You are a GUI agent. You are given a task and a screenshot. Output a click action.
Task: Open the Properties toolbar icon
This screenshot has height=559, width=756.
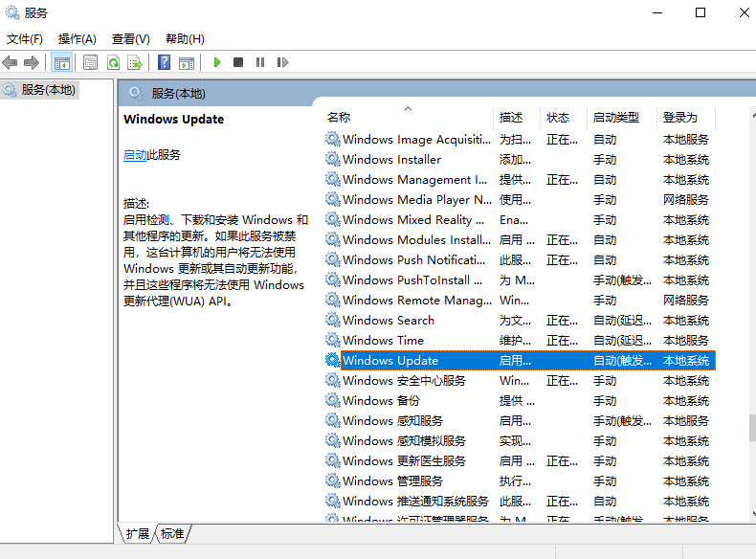(91, 62)
